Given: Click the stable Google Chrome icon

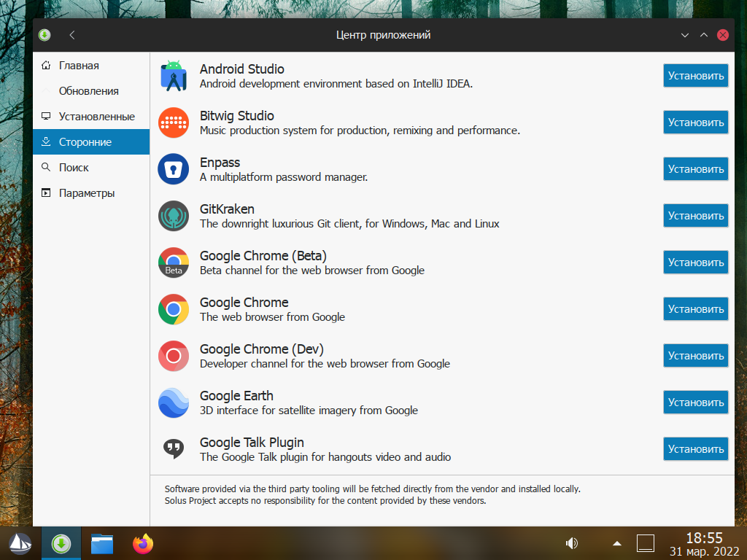Looking at the screenshot, I should point(174,309).
